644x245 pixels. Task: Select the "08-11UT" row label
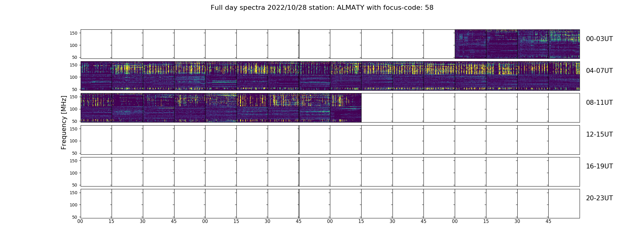(x=599, y=103)
